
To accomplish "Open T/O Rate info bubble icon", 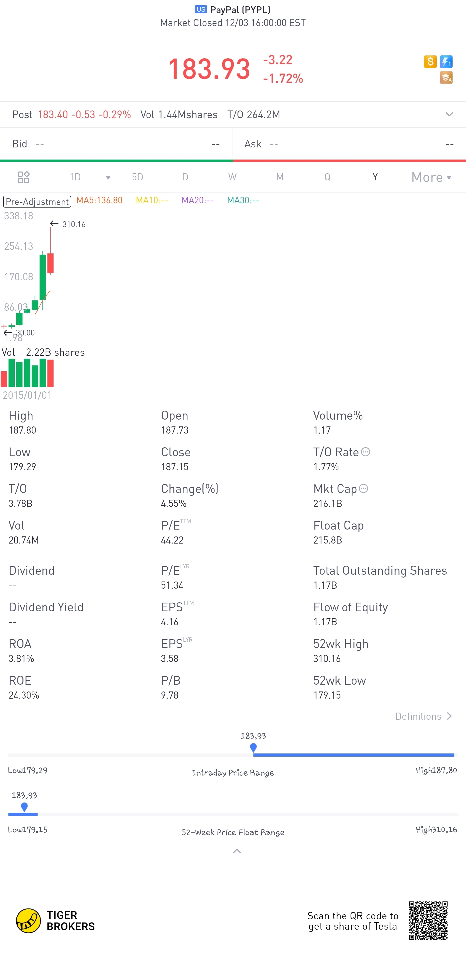I will click(x=365, y=452).
